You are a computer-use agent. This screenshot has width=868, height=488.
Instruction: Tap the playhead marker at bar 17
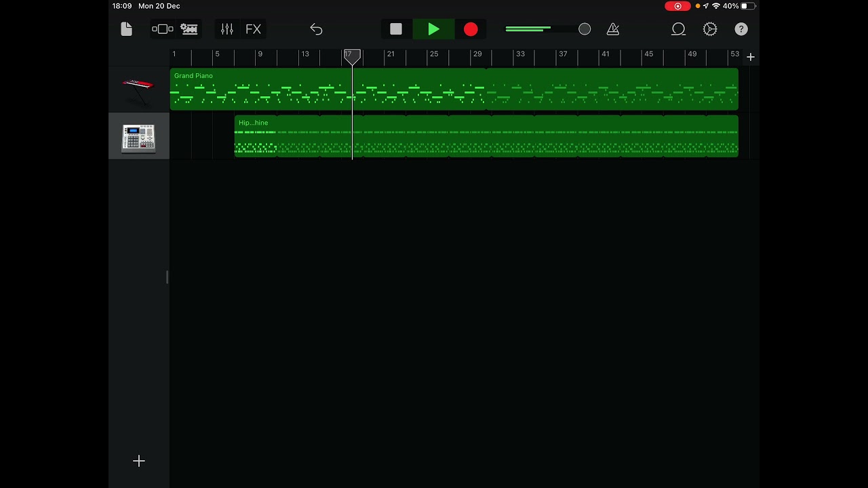pyautogui.click(x=352, y=57)
